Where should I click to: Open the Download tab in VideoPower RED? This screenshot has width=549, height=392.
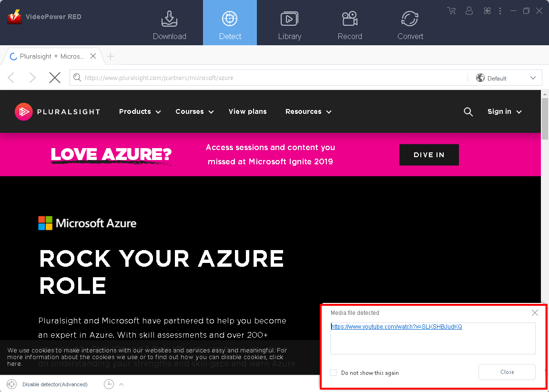pos(170,22)
